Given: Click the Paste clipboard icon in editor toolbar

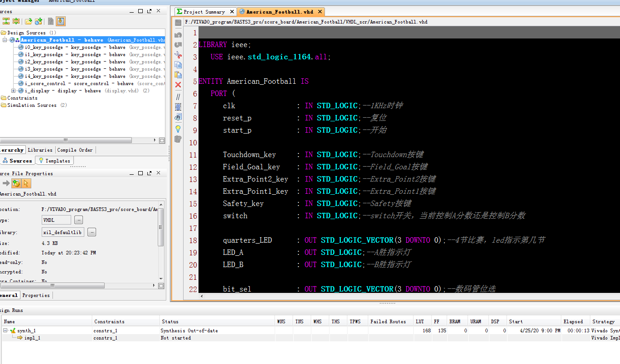Looking at the screenshot, I should [178, 75].
